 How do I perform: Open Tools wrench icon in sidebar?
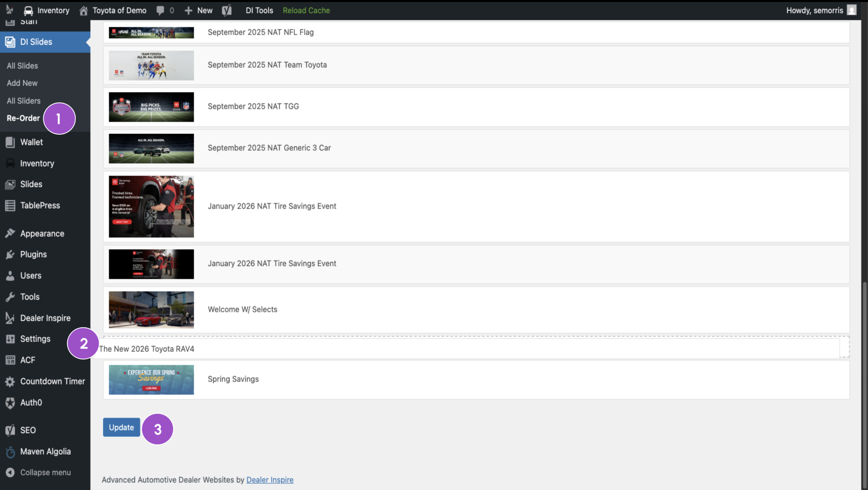click(x=10, y=297)
